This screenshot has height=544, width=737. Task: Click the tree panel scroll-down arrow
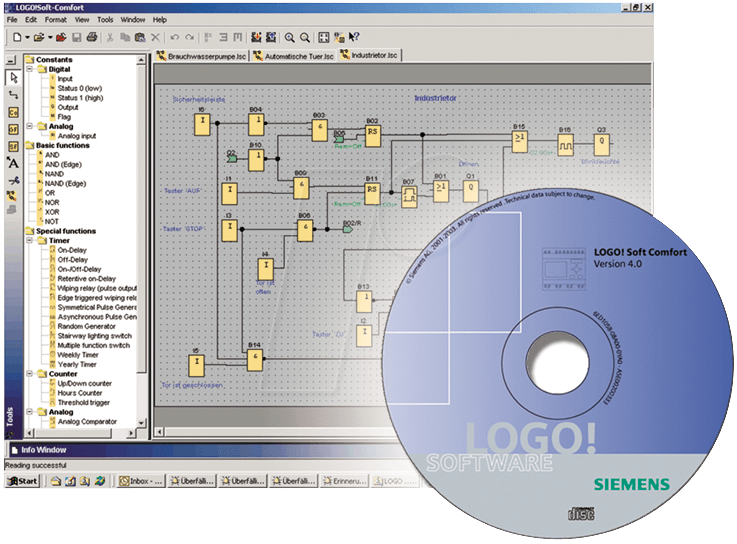[141, 423]
